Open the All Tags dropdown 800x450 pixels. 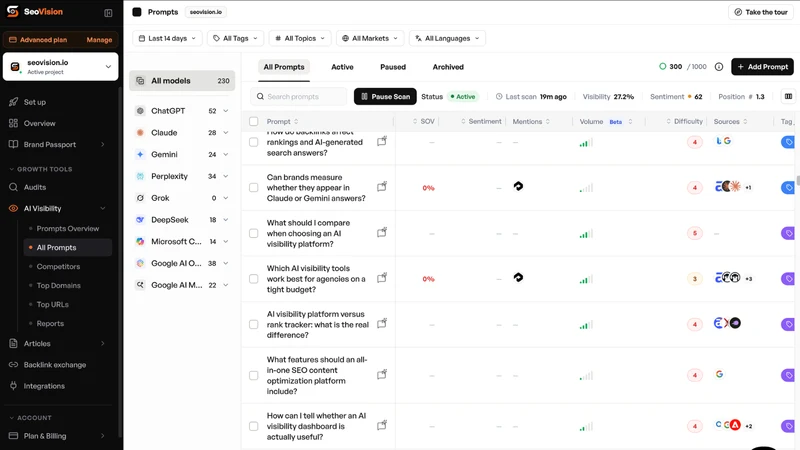235,38
